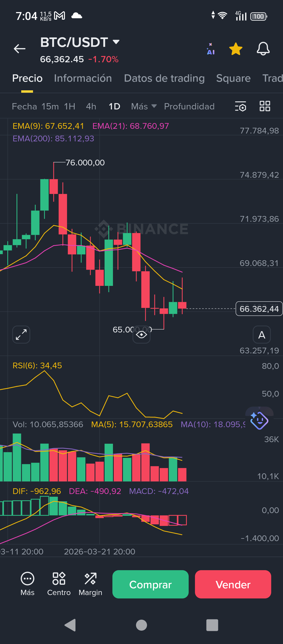Tap Android back navigation button
283x644 pixels.
click(70, 625)
